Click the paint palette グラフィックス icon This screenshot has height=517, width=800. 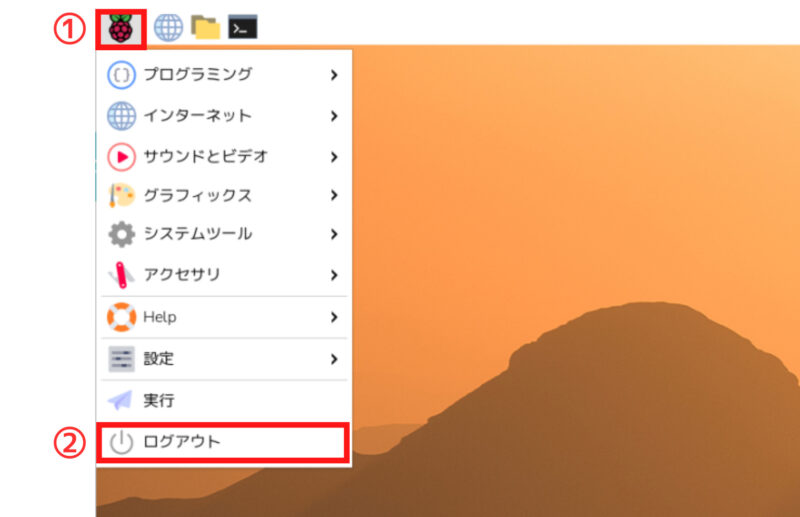click(x=121, y=195)
